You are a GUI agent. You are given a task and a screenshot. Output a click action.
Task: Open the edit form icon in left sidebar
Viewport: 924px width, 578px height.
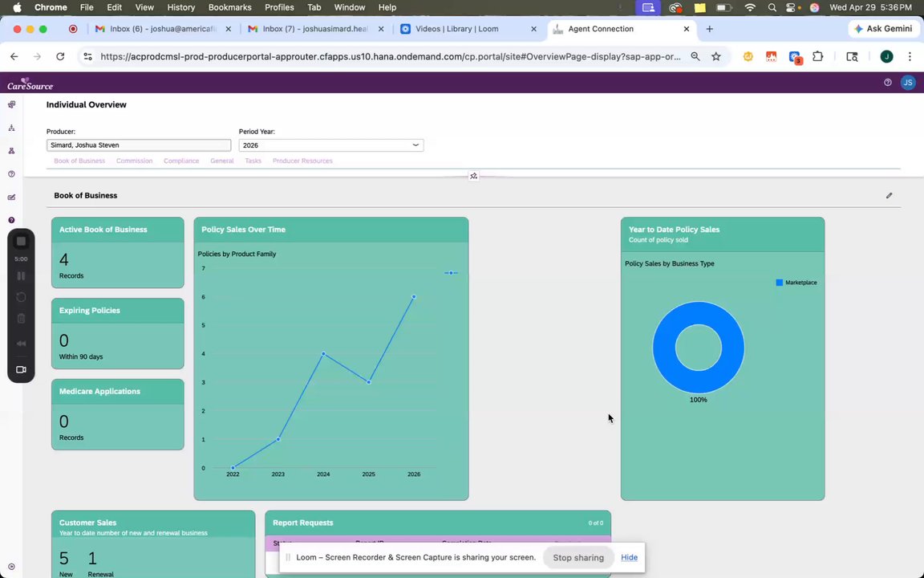pyautogui.click(x=11, y=197)
